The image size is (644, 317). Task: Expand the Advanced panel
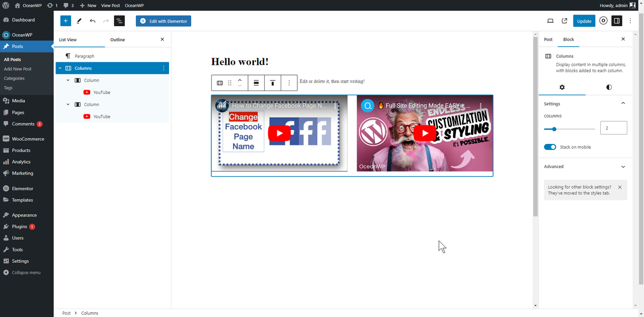[x=585, y=167]
